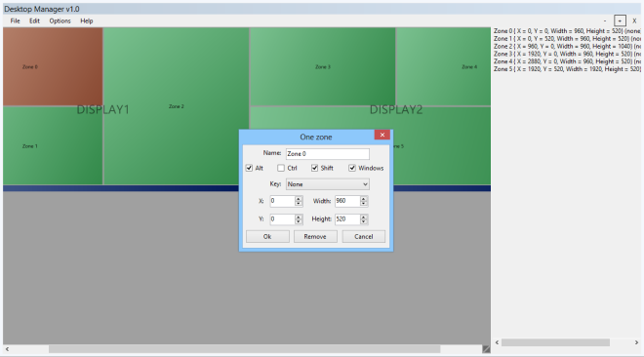Confirm the zone with Ok button

(267, 236)
